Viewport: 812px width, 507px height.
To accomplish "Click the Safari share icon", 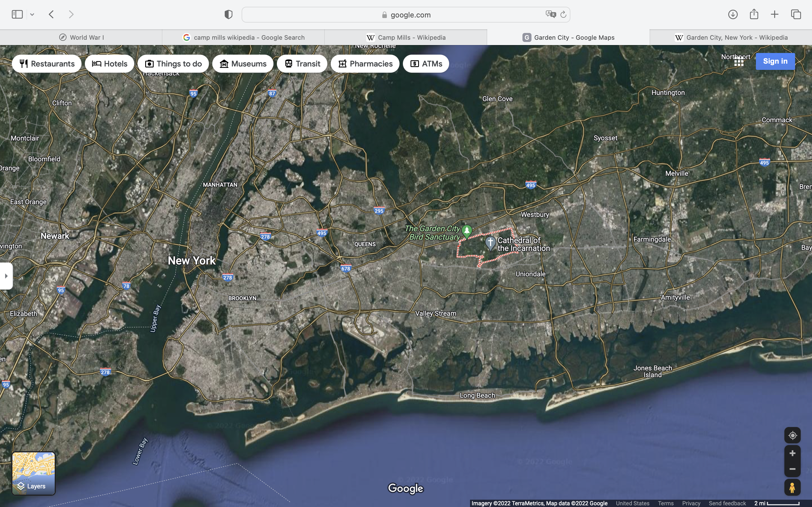I will pyautogui.click(x=754, y=14).
